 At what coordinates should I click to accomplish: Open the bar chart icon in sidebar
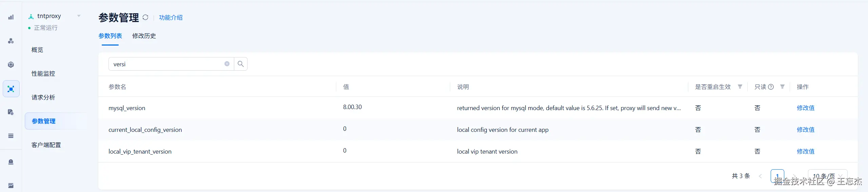click(x=11, y=17)
